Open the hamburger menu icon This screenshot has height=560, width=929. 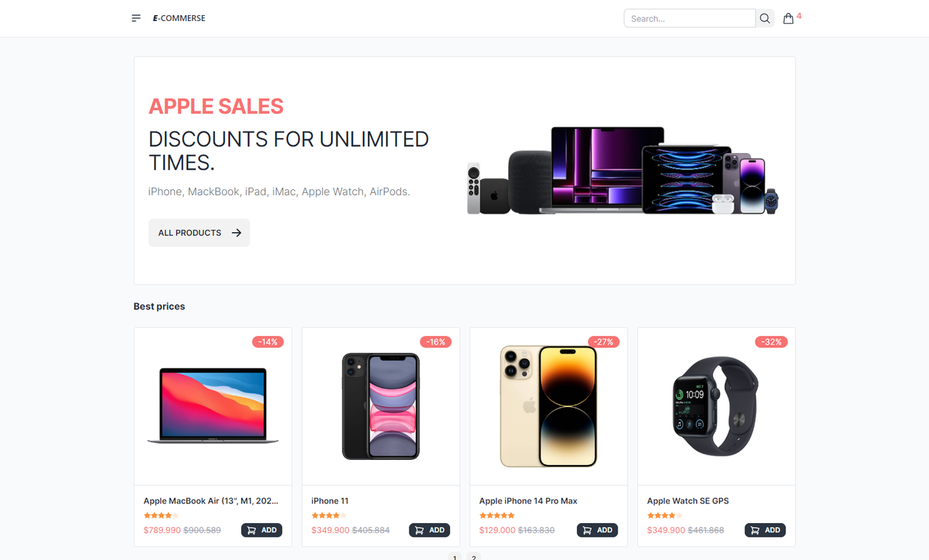point(136,18)
